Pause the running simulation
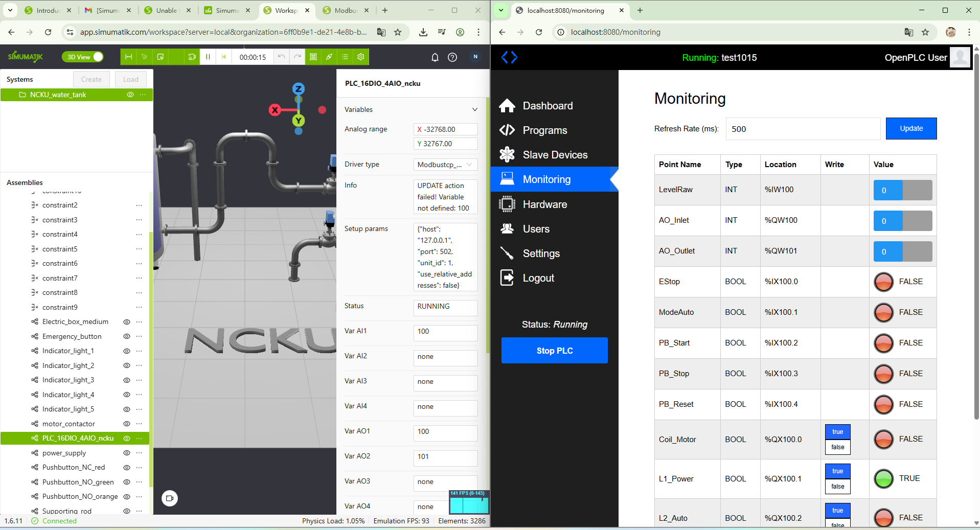 208,57
